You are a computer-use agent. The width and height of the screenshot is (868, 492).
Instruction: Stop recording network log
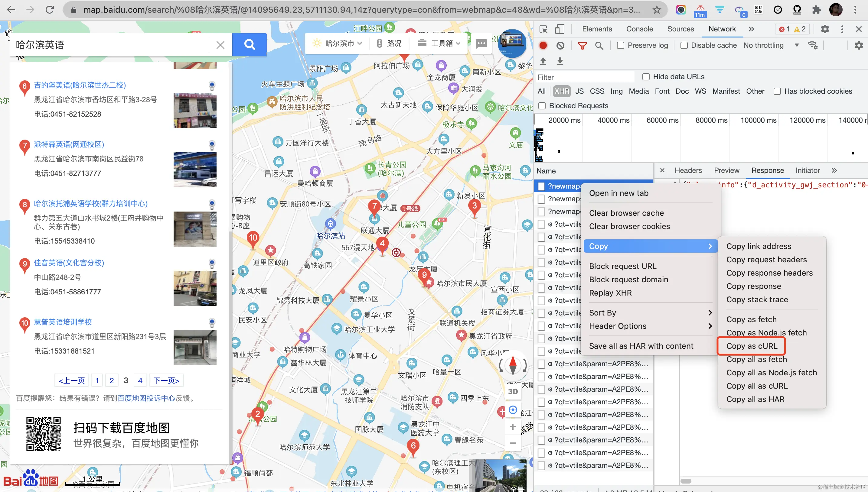coord(543,45)
